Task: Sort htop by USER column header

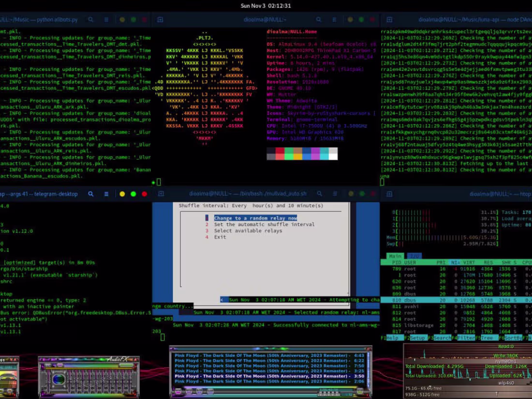Action: pyautogui.click(x=410, y=262)
